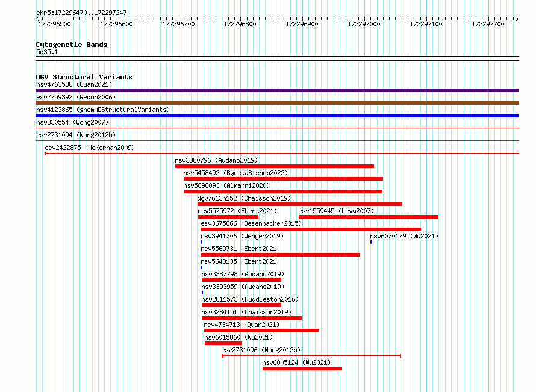Viewport: 536px width, 392px height.
Task: Select the nsv6070179 (Wu2021) label
Action: [404, 236]
